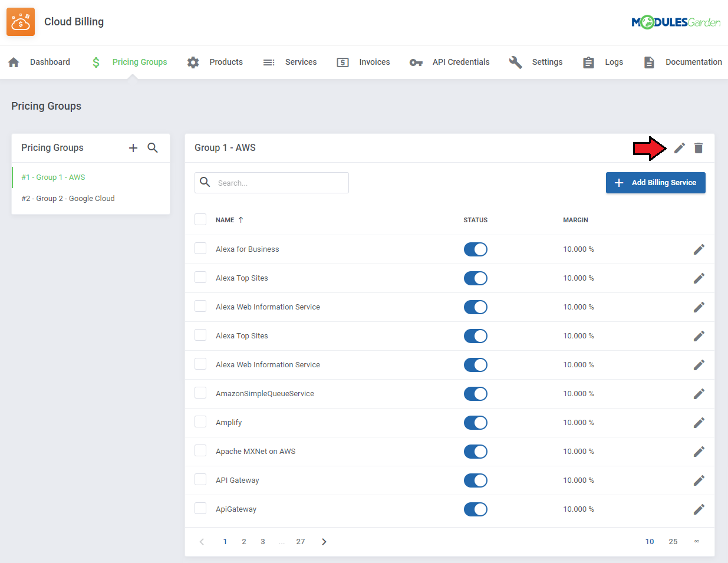728x563 pixels.
Task: Click the Group 1 - AWS panel title
Action: click(x=225, y=148)
